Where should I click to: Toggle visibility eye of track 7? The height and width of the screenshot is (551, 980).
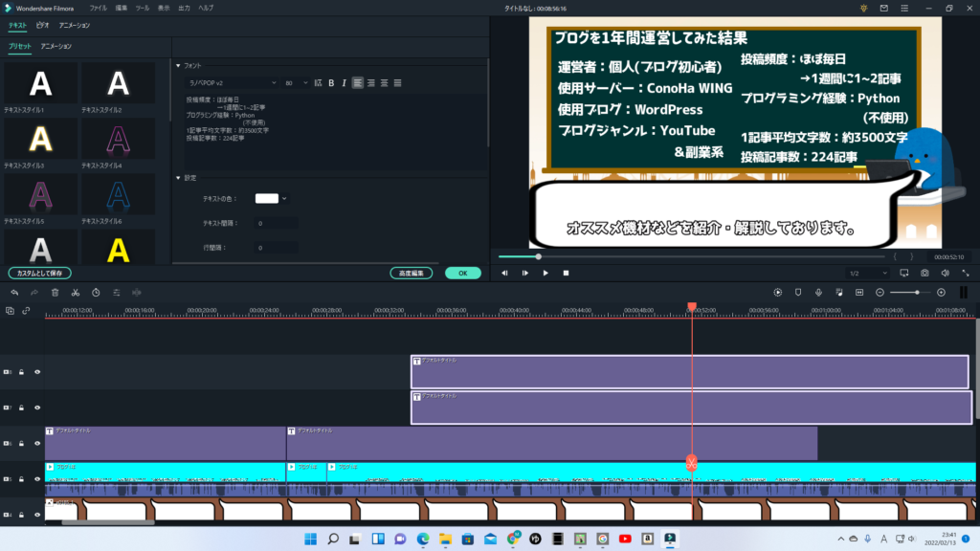coord(37,408)
